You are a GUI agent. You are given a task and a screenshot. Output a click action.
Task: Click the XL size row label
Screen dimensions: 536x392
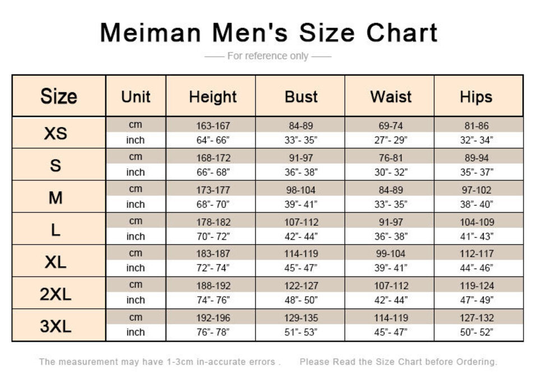pyautogui.click(x=56, y=261)
